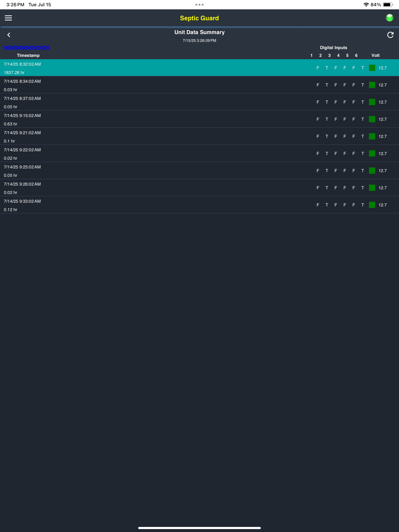The height and width of the screenshot is (532, 399).
Task: Click the Volt column header
Action: [375, 55]
